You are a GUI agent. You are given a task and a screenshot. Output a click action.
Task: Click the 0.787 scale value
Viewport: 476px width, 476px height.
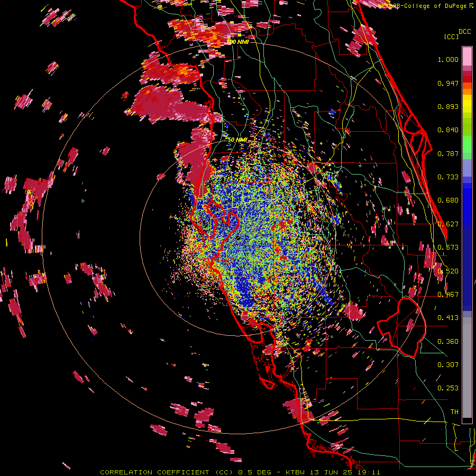click(448, 153)
